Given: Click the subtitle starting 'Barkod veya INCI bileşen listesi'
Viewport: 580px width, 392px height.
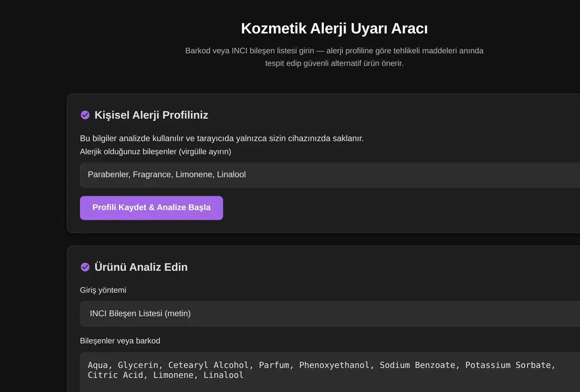Looking at the screenshot, I should pyautogui.click(x=334, y=57).
